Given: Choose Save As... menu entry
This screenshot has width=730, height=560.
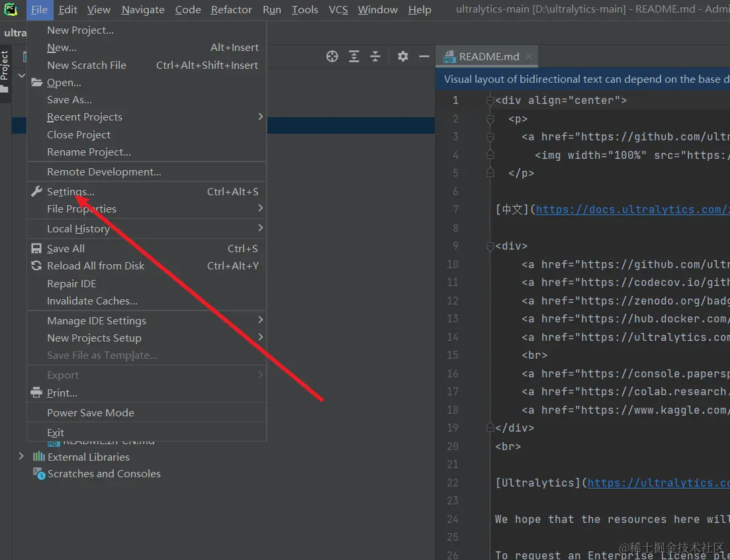Looking at the screenshot, I should click(x=147, y=99).
